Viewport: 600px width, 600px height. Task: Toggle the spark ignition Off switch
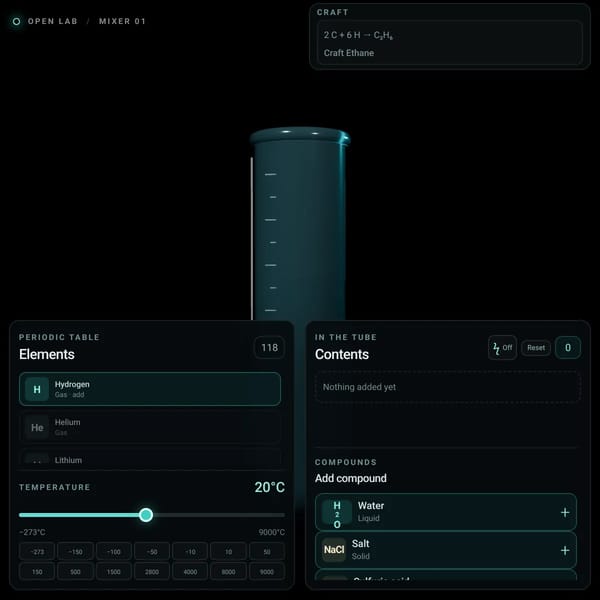502,347
